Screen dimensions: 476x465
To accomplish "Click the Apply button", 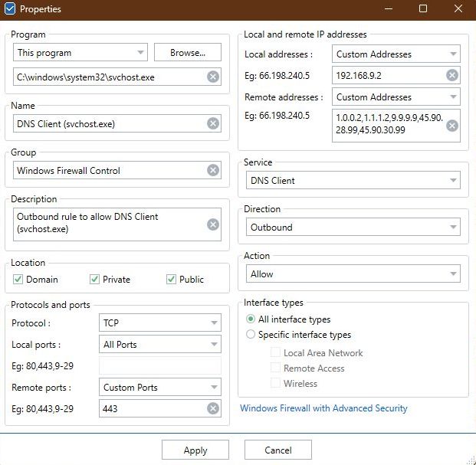I will coord(195,450).
